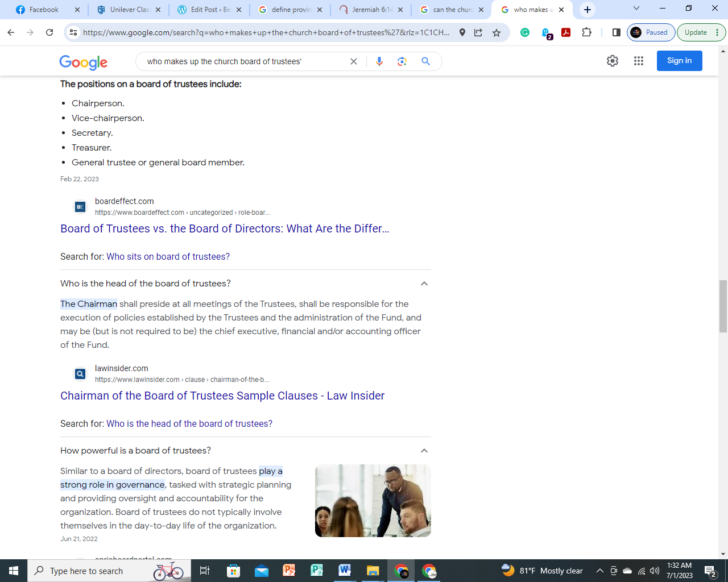Clear the search box text
Viewport: 728px width, 582px height.
tap(353, 61)
